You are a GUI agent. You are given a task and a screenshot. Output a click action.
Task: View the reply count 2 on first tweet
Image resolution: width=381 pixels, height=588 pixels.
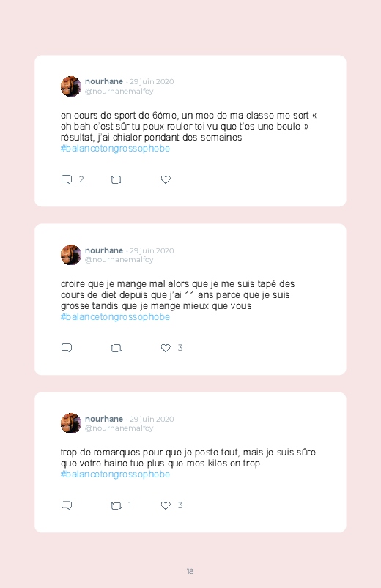[81, 179]
